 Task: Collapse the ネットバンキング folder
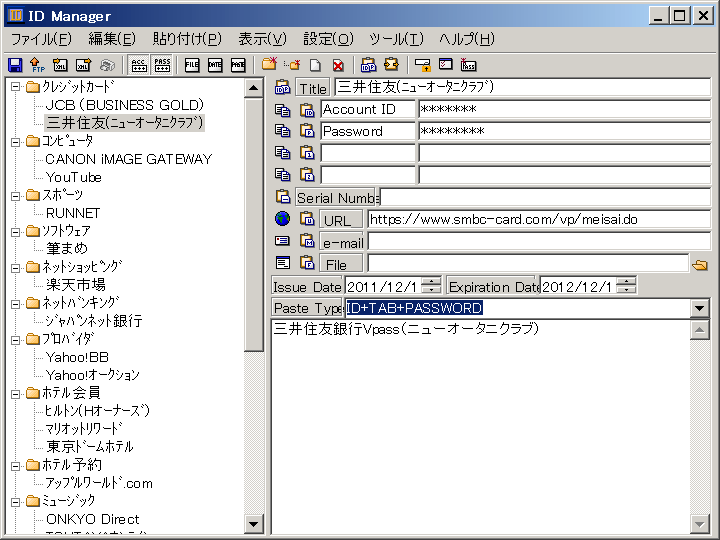(16, 304)
